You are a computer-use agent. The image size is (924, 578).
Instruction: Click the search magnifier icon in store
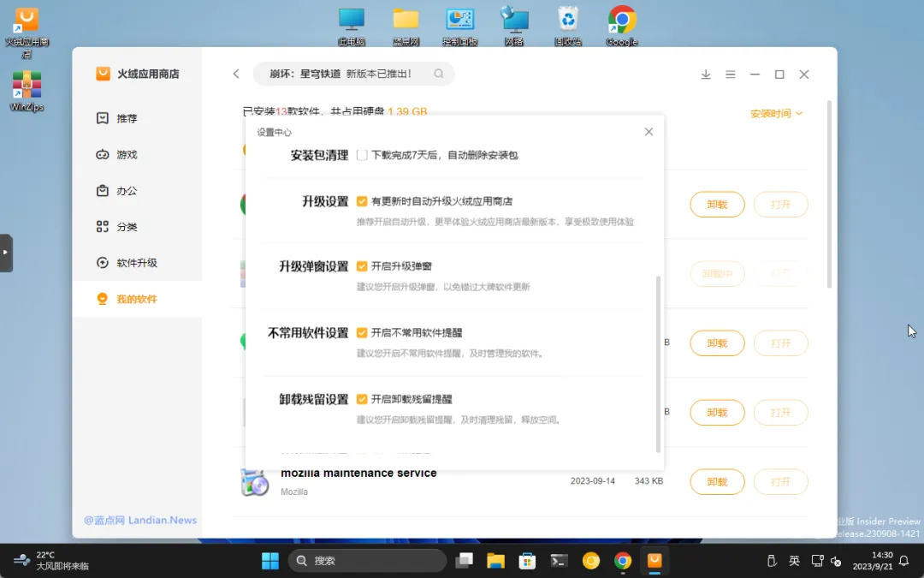pyautogui.click(x=438, y=74)
